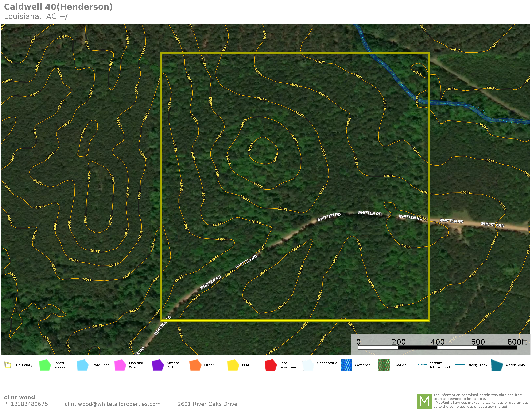Click the red Local Government icon
The width and height of the screenshot is (532, 411).
(x=271, y=365)
